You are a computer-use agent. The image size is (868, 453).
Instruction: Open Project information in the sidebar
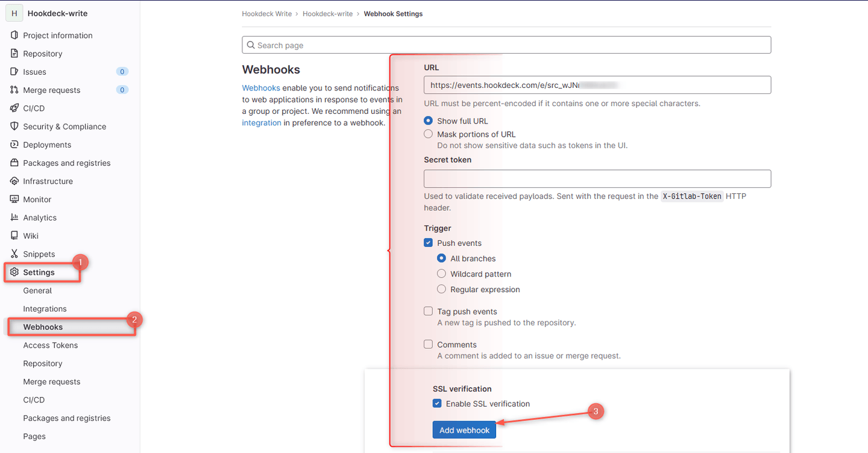[x=58, y=35]
